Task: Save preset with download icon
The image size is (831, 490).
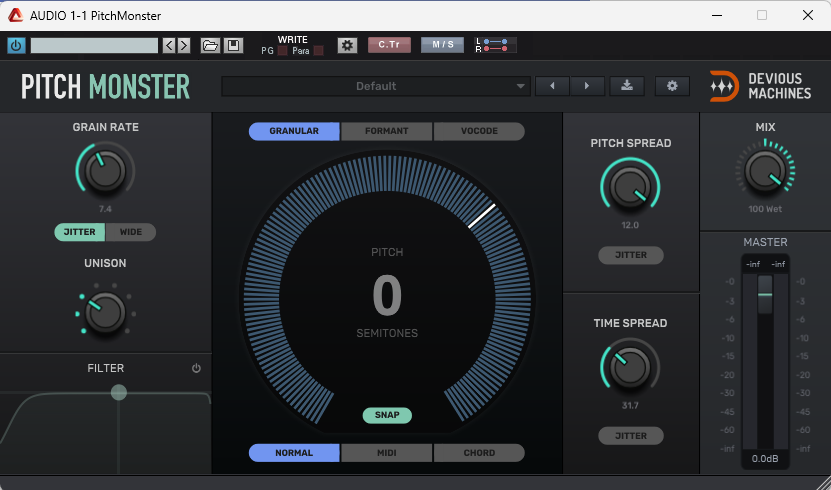Action: [x=627, y=86]
